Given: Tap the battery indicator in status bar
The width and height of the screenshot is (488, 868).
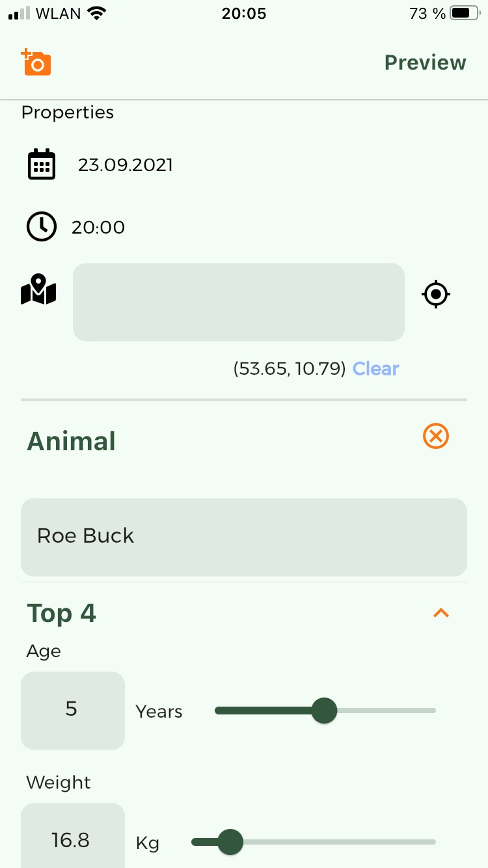Looking at the screenshot, I should point(464,14).
